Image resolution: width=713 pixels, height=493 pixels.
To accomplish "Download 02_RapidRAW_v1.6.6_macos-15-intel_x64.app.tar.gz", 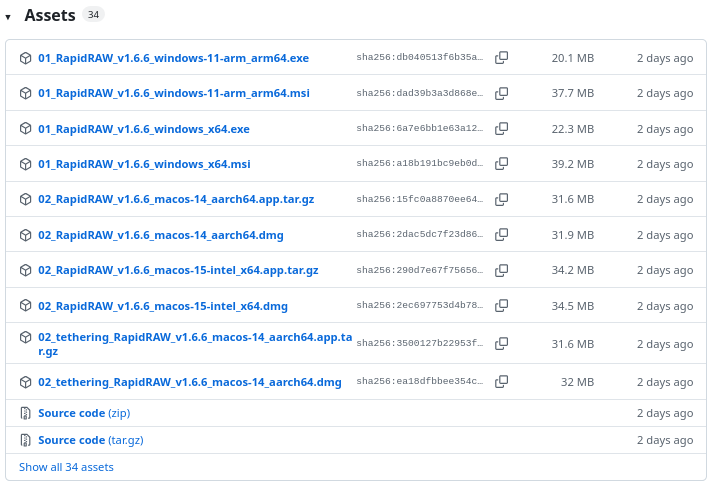I will [178, 271].
